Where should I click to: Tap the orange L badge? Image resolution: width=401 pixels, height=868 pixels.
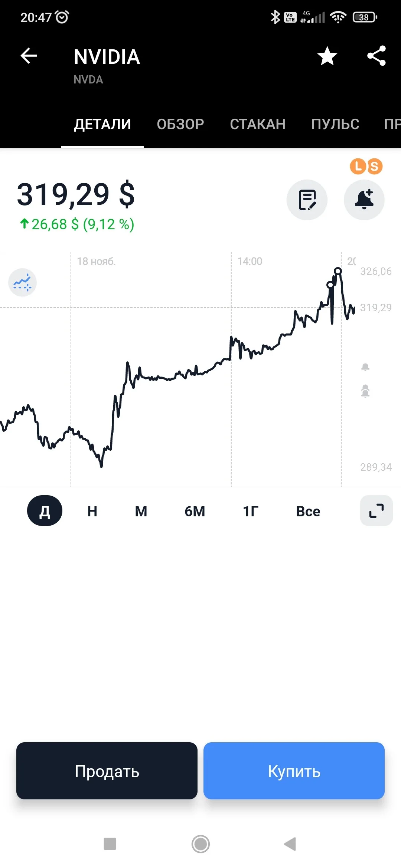(358, 166)
